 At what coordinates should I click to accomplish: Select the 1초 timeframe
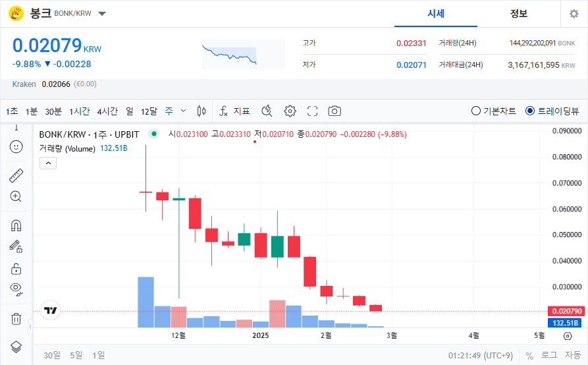[x=12, y=111]
